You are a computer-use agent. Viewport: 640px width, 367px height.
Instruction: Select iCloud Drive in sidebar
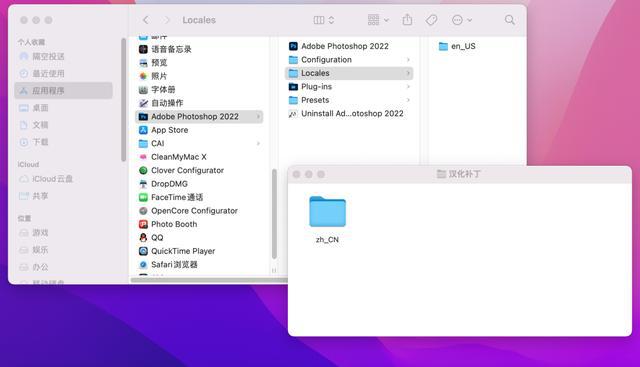click(46, 179)
